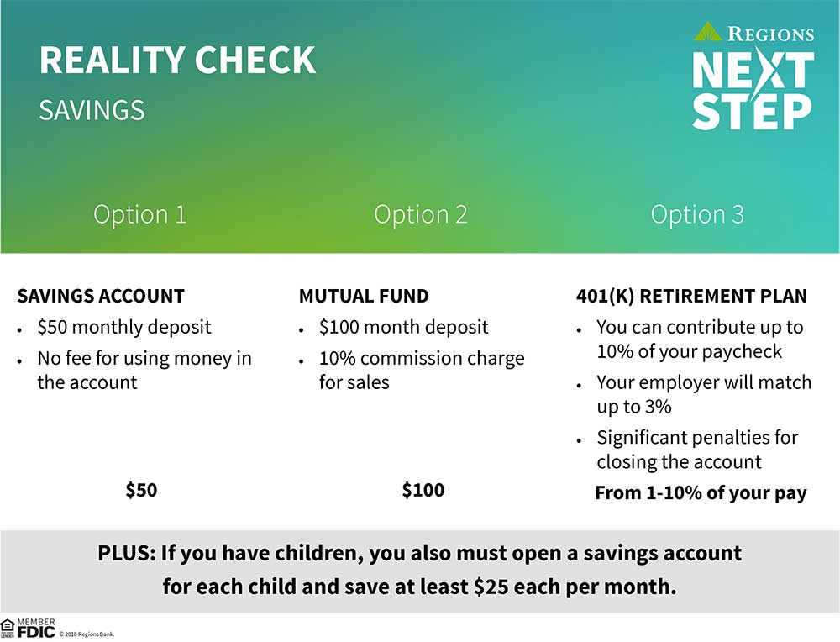Viewport: 840px width, 642px height.
Task: Click "From 1-10% of your pay" text
Action: [701, 493]
